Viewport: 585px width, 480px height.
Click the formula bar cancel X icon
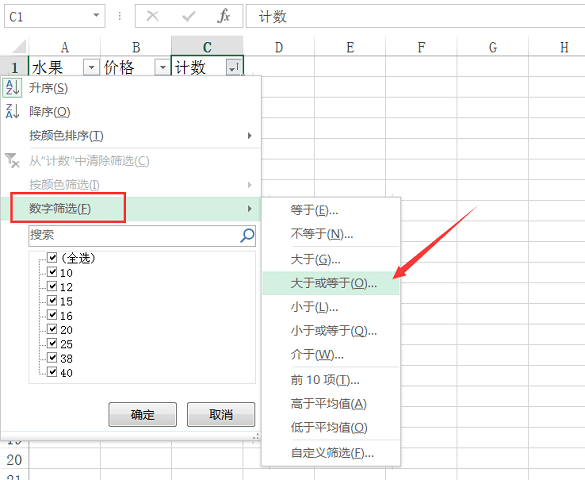(x=153, y=16)
